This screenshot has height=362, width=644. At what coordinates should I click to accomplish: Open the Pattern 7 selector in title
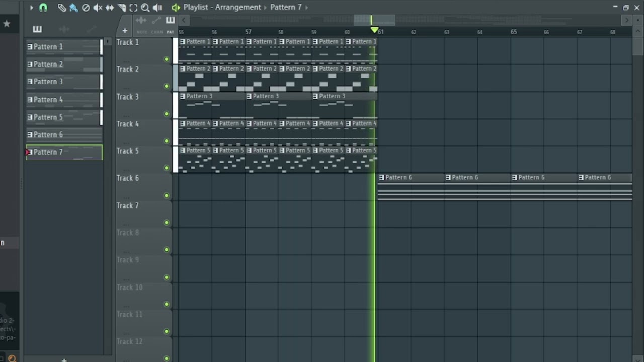point(286,7)
